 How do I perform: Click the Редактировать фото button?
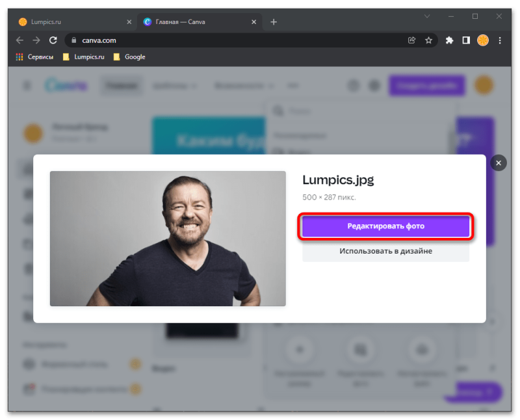click(x=385, y=226)
